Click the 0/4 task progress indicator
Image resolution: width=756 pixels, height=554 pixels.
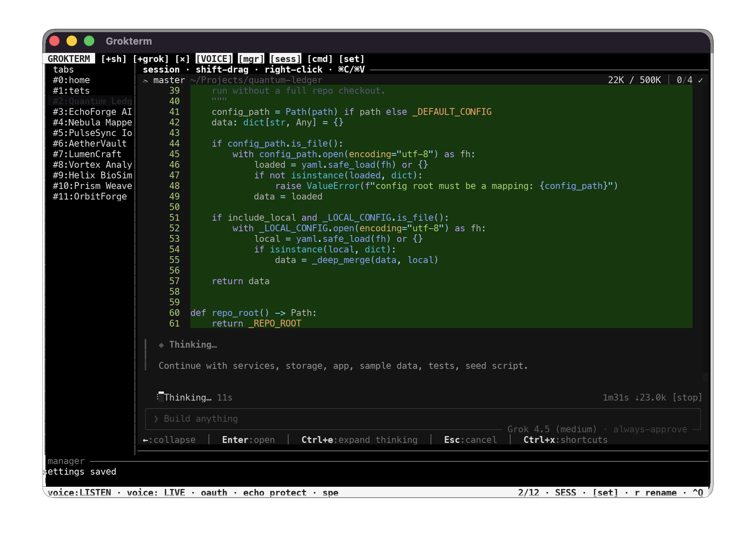point(684,80)
